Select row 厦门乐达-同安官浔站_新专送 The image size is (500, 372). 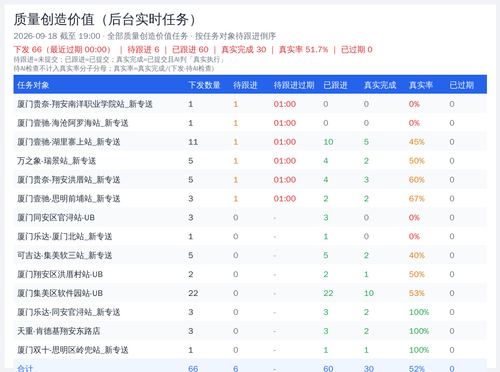[250, 312]
